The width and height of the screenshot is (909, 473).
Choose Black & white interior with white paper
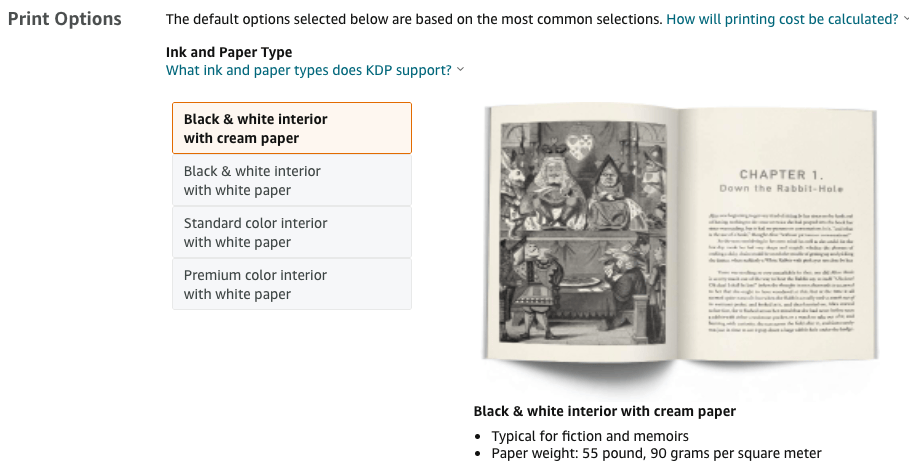[x=292, y=180]
